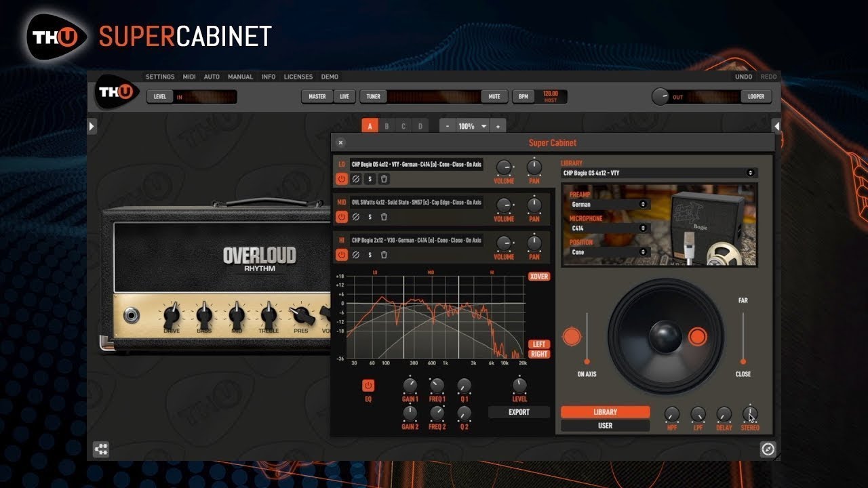Toggle the MID band power button
Viewport: 868px width, 488px height.
(342, 217)
